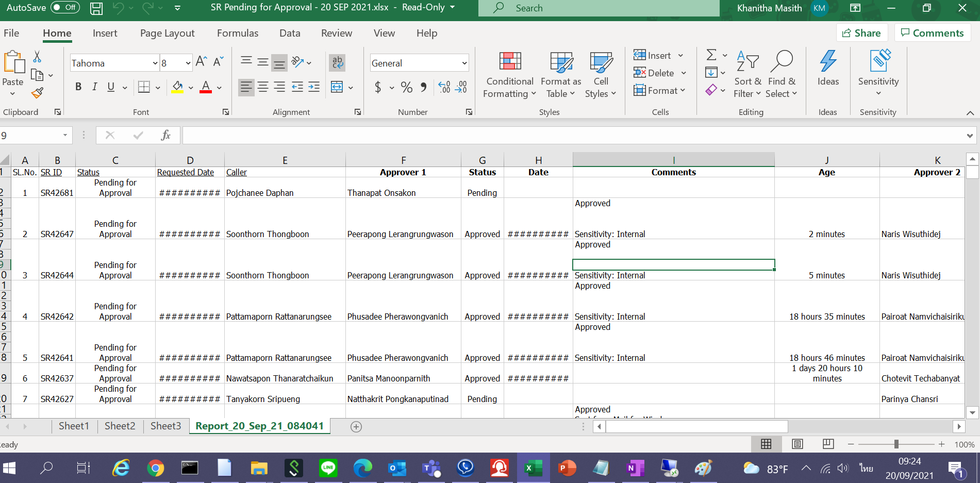
Task: Click the Search box in title bar
Action: point(599,8)
